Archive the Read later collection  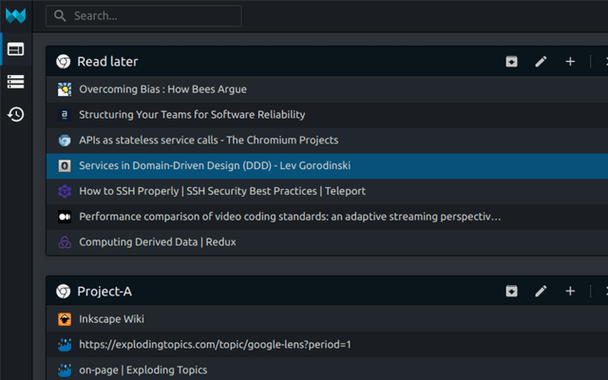click(511, 61)
